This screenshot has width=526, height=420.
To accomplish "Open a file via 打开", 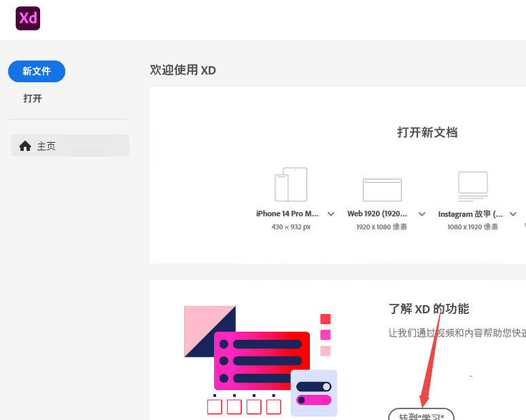I will 33,99.
